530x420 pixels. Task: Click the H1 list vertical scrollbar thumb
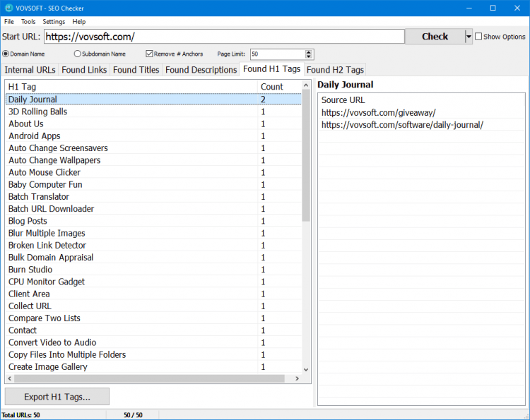point(306,155)
